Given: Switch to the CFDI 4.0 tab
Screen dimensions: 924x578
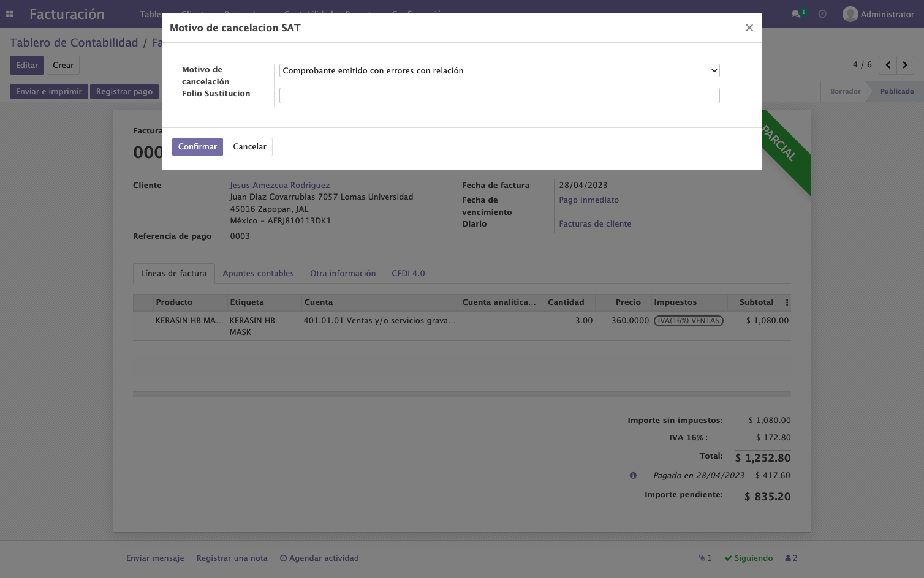Looking at the screenshot, I should (x=408, y=274).
